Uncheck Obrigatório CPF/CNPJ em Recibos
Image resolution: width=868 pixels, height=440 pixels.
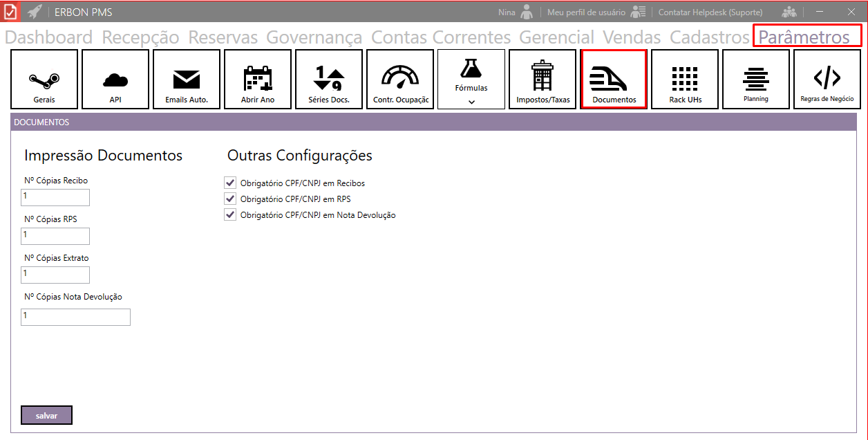[231, 183]
